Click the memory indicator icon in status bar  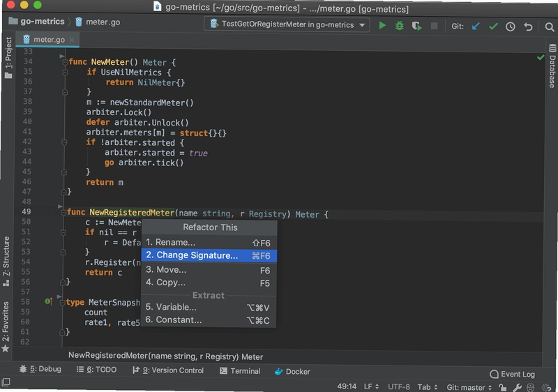[x=546, y=387]
